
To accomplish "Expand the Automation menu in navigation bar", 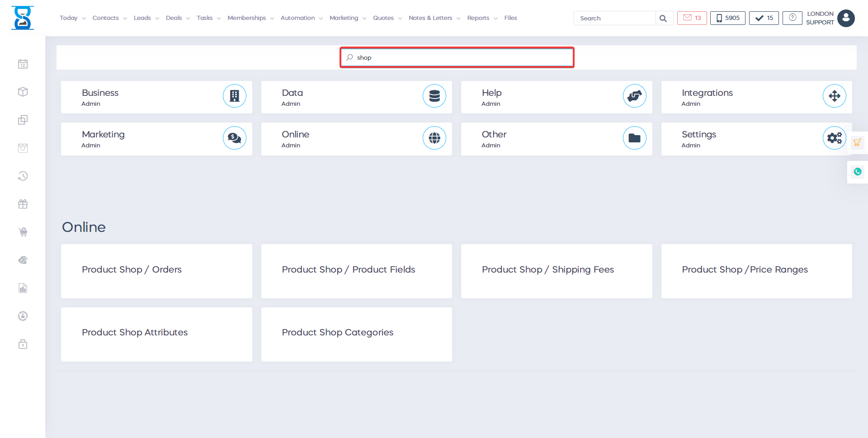I will click(302, 18).
